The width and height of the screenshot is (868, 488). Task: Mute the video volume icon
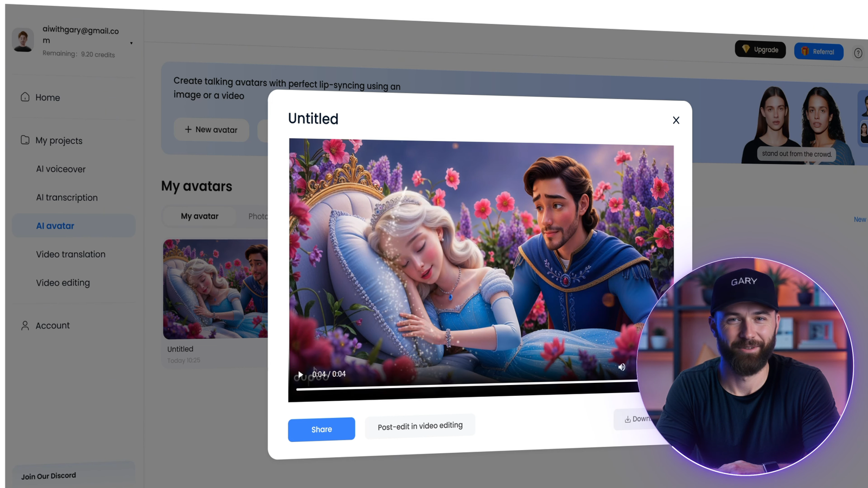622,367
